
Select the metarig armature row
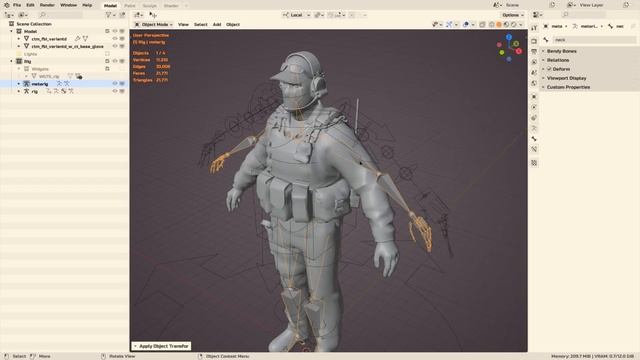click(x=64, y=84)
